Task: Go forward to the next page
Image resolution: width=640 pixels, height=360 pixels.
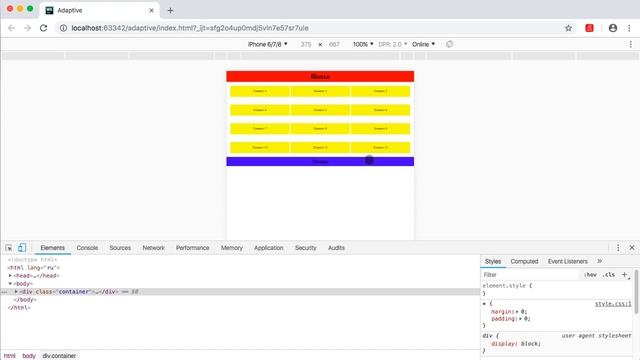Action: pyautogui.click(x=27, y=28)
